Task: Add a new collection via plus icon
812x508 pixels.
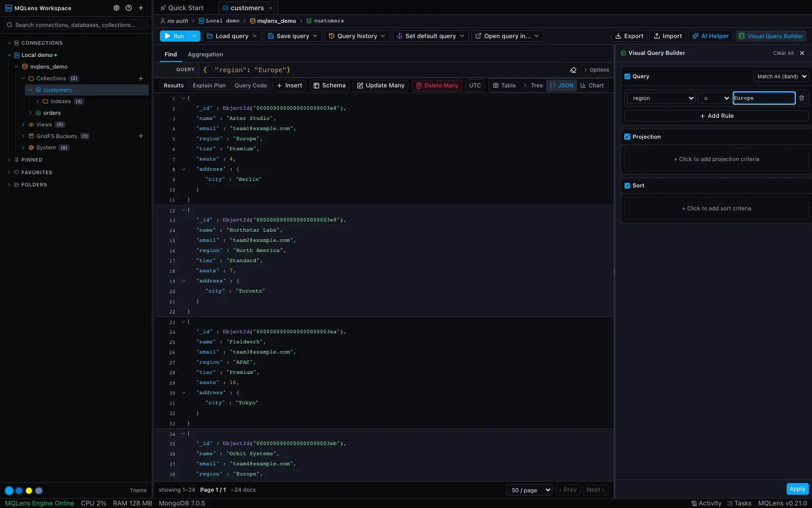Action: click(141, 78)
